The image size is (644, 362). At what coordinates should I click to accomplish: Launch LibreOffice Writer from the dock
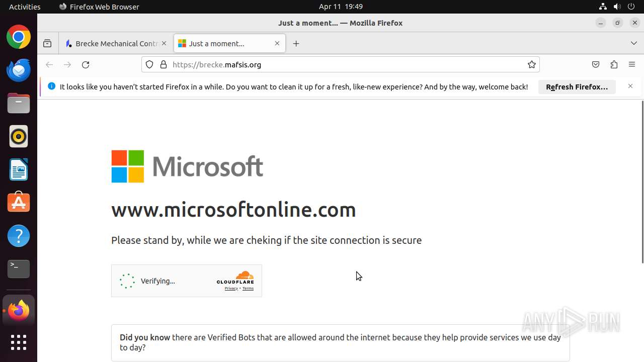click(19, 170)
